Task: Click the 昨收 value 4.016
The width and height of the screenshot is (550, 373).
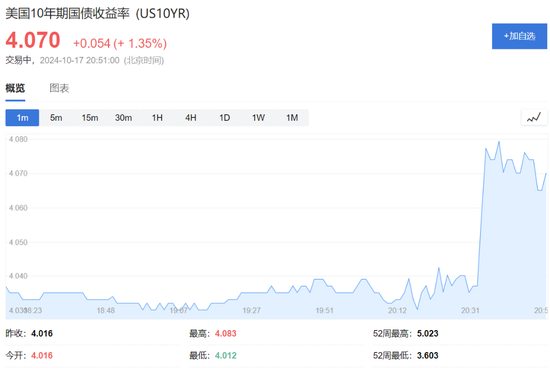Action: [x=42, y=333]
